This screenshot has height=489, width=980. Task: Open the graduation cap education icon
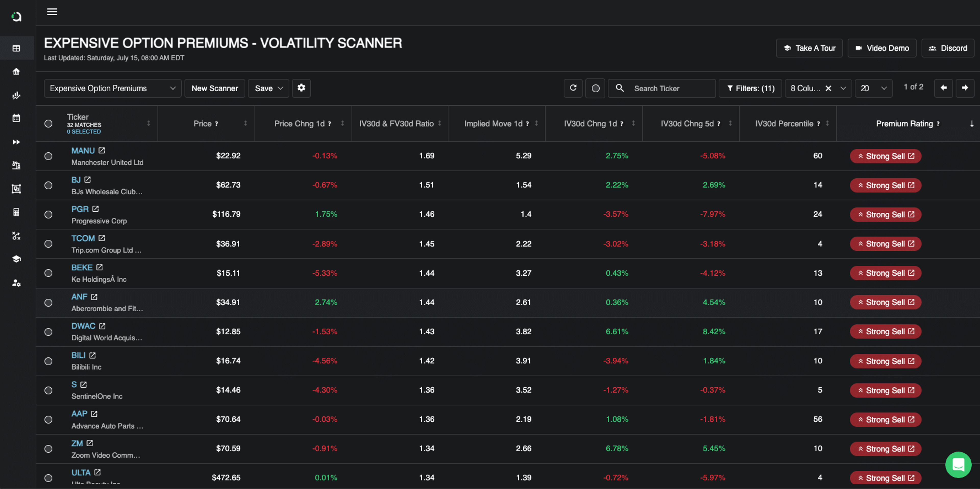pyautogui.click(x=16, y=259)
